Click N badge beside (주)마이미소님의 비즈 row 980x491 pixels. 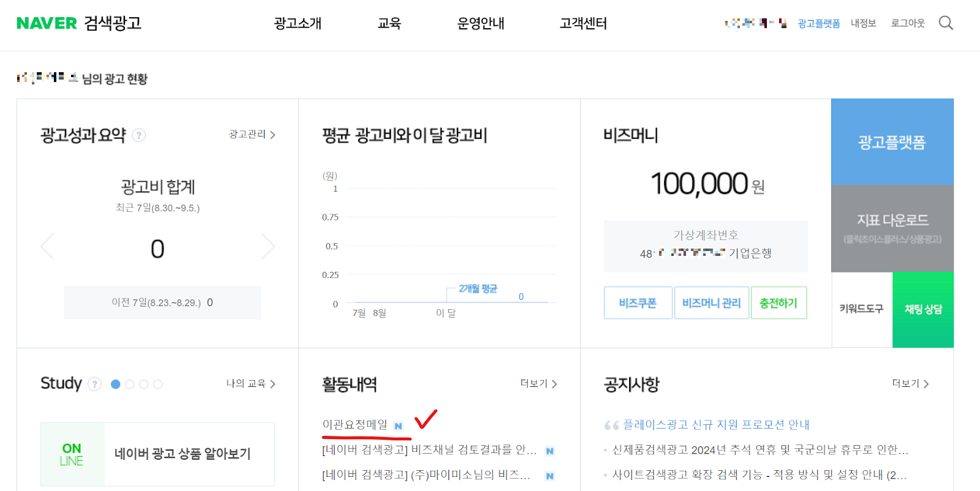[549, 476]
